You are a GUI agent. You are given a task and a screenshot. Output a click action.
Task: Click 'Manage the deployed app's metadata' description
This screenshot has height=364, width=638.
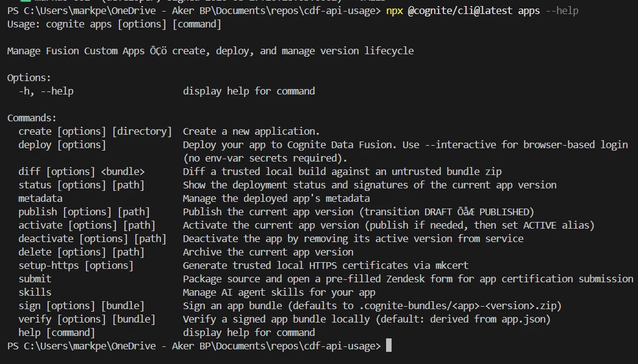[x=276, y=199]
